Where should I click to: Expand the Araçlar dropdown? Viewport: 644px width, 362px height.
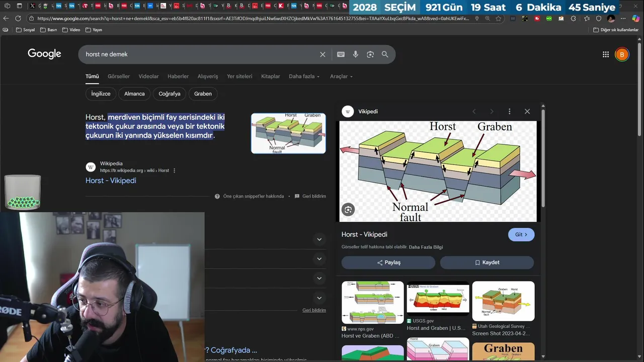tap(341, 76)
